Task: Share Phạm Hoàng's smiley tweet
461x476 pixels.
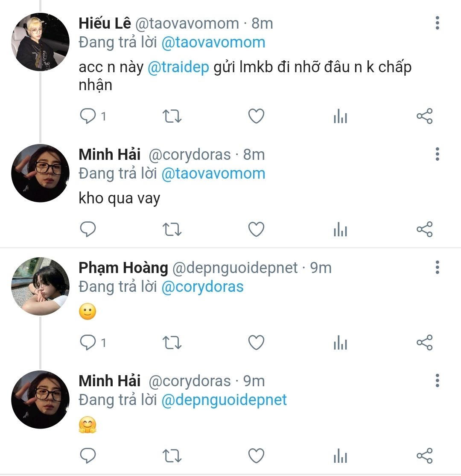Action: click(424, 343)
